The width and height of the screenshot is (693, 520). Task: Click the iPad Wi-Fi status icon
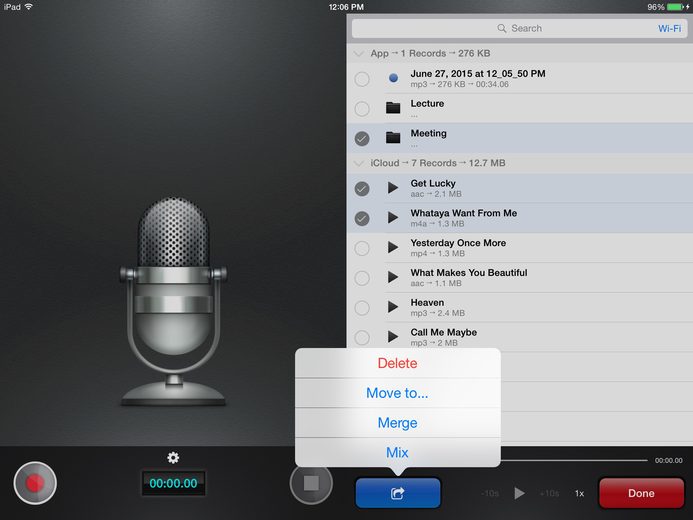pos(29,7)
